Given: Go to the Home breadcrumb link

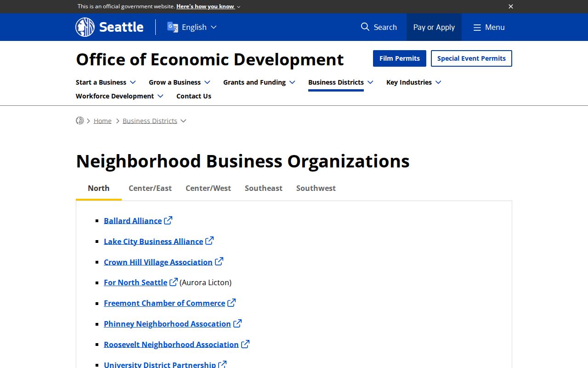Looking at the screenshot, I should pos(102,121).
